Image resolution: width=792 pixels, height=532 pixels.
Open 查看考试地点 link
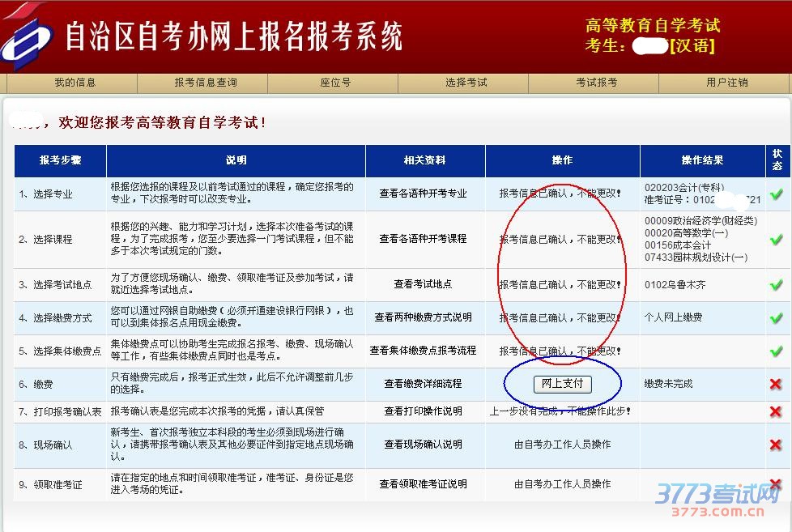423,285
